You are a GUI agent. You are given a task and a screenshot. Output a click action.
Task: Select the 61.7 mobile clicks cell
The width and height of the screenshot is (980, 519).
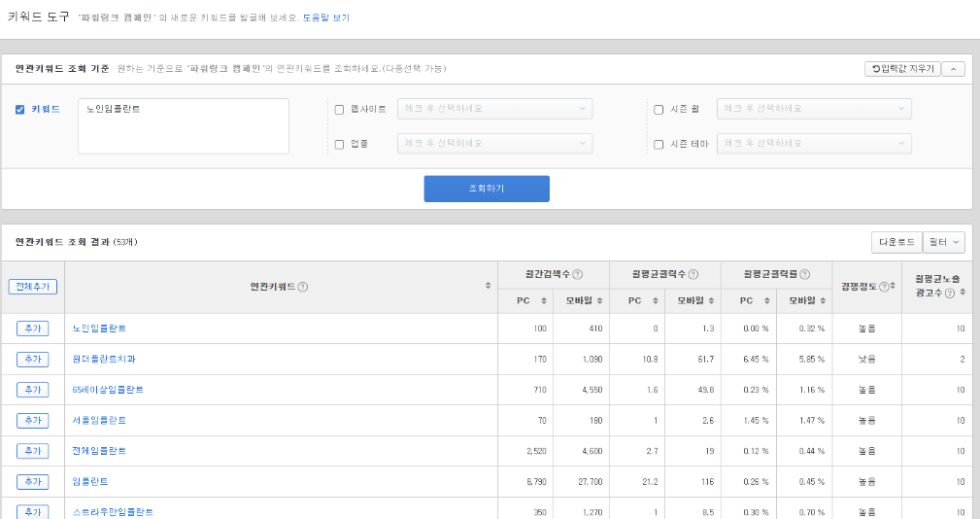point(693,359)
